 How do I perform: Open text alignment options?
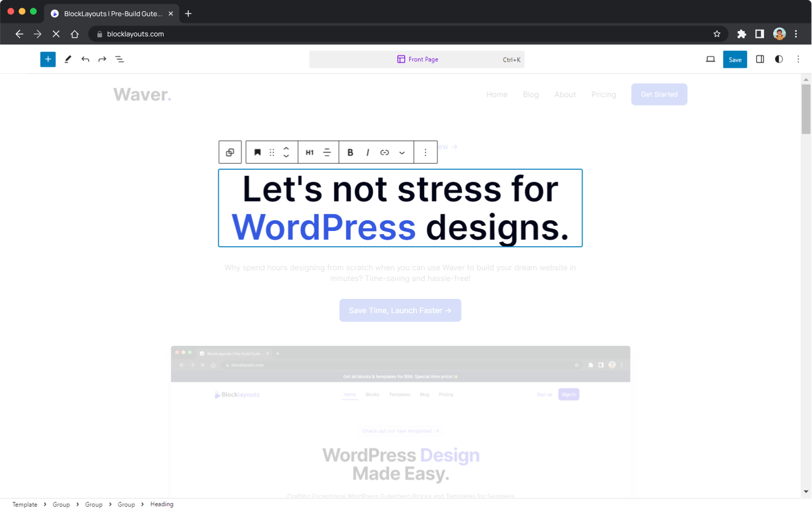(327, 152)
